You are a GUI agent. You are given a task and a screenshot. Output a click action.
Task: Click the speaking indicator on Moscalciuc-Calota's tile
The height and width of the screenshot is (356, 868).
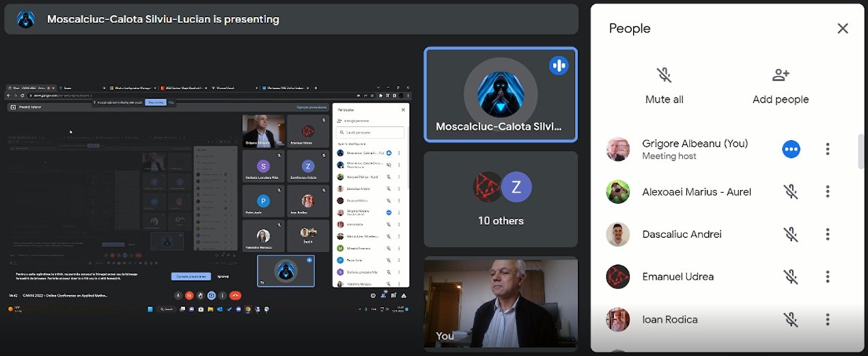point(559,66)
